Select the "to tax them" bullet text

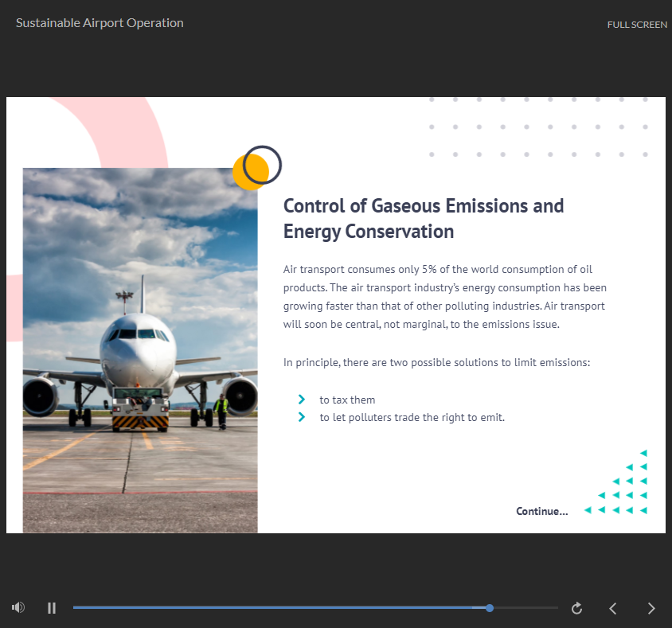[347, 400]
